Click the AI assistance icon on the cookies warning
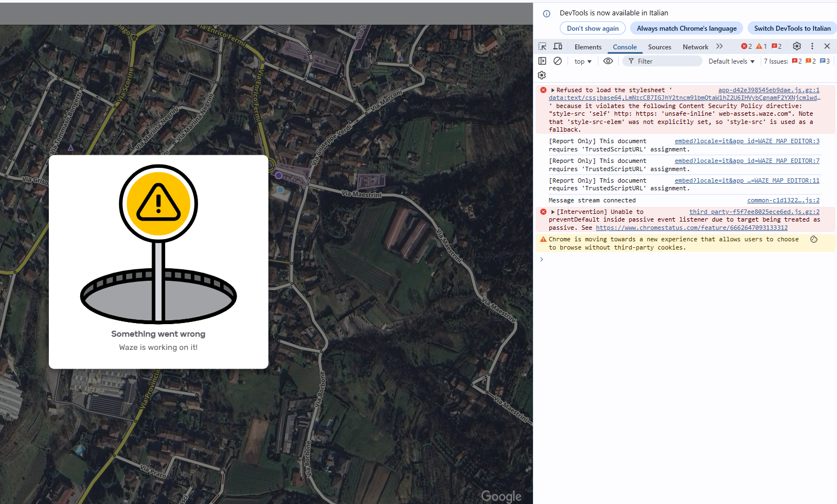 pos(814,239)
